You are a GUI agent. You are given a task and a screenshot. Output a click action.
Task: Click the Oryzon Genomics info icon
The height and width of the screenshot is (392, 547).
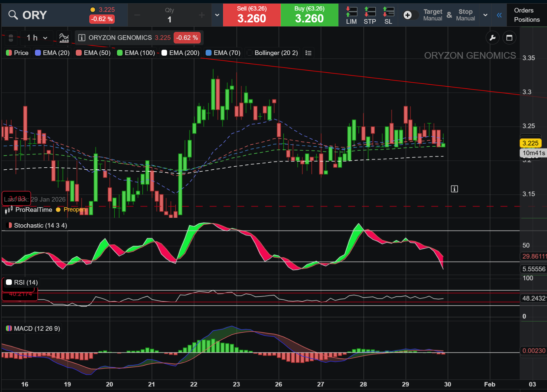tap(82, 38)
